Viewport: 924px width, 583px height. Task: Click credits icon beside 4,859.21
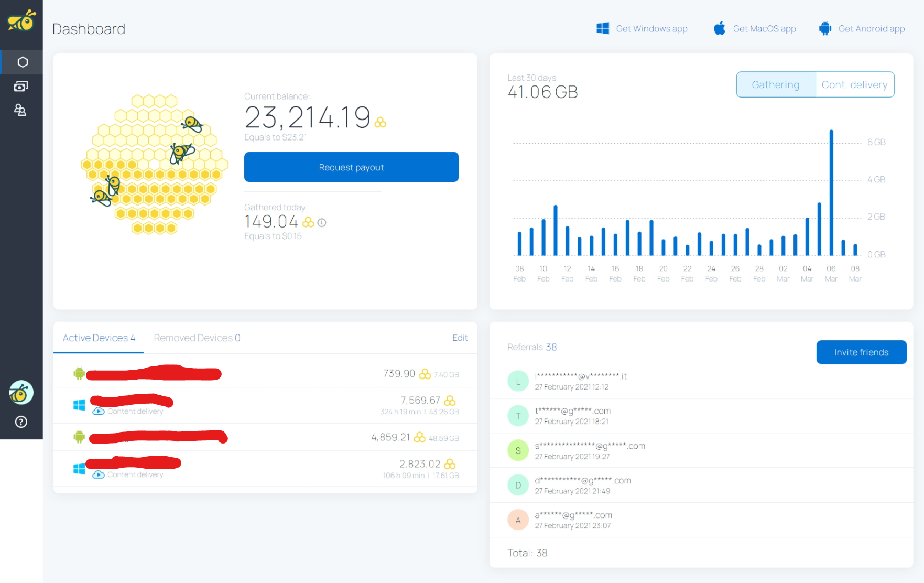pos(420,437)
